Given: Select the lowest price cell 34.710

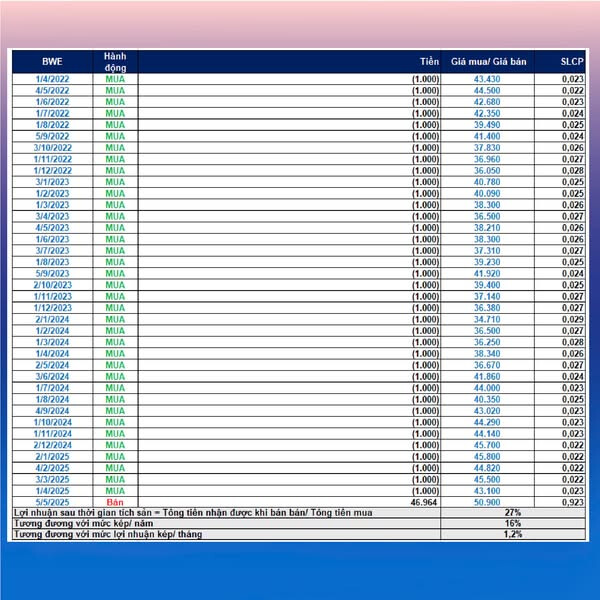Looking at the screenshot, I should [x=488, y=319].
